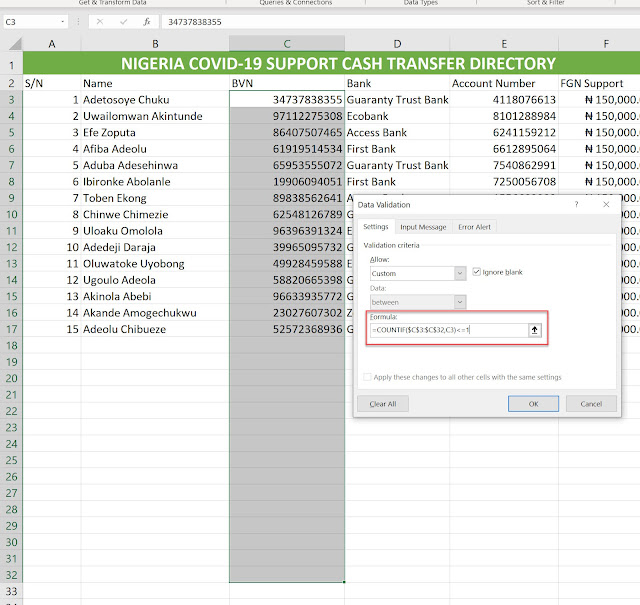The height and width of the screenshot is (605, 640).
Task: Select the cell Adeolu Chibueze
Action: click(155, 329)
